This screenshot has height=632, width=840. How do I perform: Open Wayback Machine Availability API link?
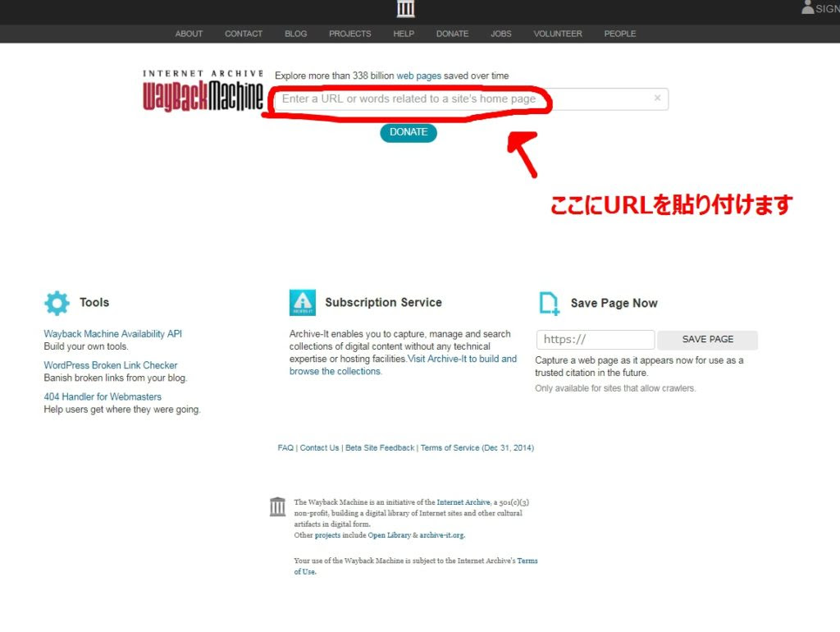tap(112, 334)
